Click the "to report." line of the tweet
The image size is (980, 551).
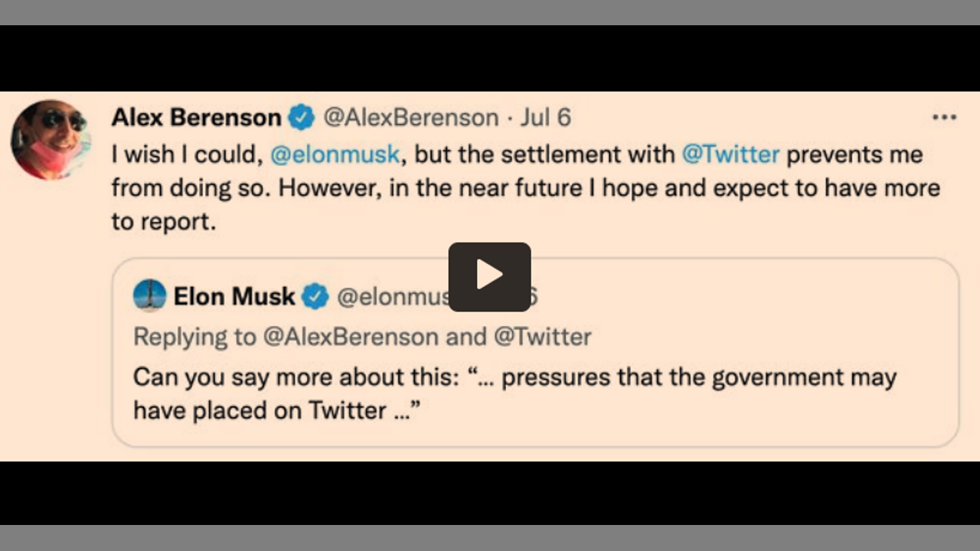(164, 222)
